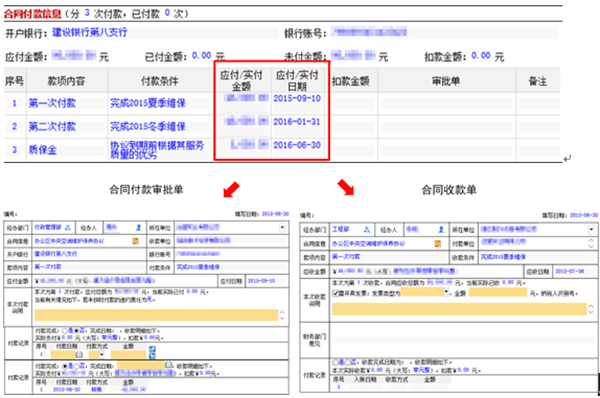Image resolution: width=600 pixels, height=398 pixels.
Task: Click scroll arrows of 本次收款说明 text area
Action: [591, 309]
